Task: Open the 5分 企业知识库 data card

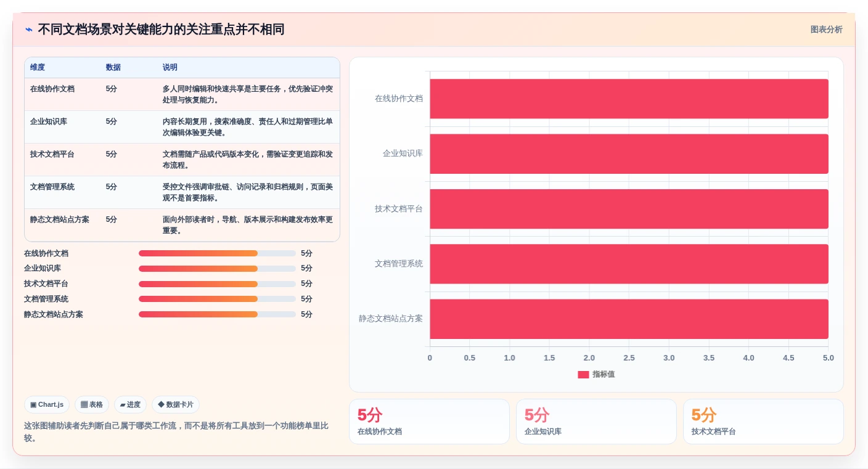Action: click(x=596, y=422)
